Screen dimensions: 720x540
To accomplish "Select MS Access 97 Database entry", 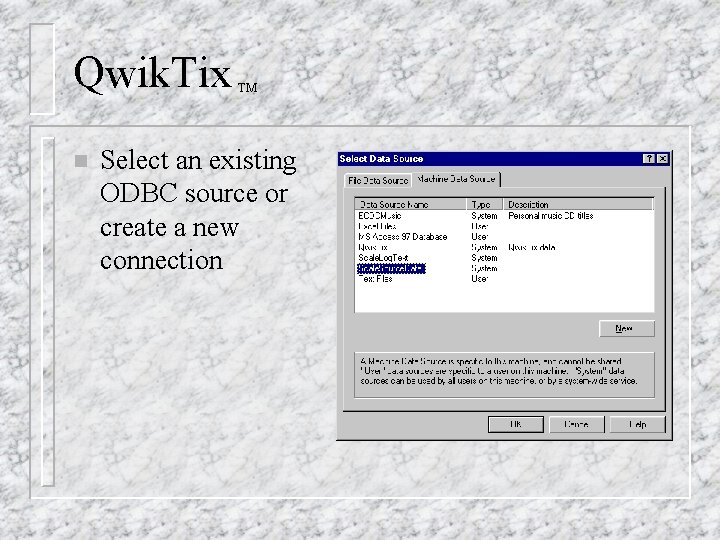I will pyautogui.click(x=504, y=237).
